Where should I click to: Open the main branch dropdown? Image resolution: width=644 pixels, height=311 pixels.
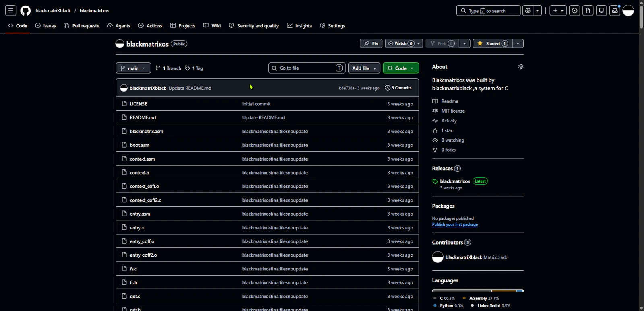pos(133,68)
